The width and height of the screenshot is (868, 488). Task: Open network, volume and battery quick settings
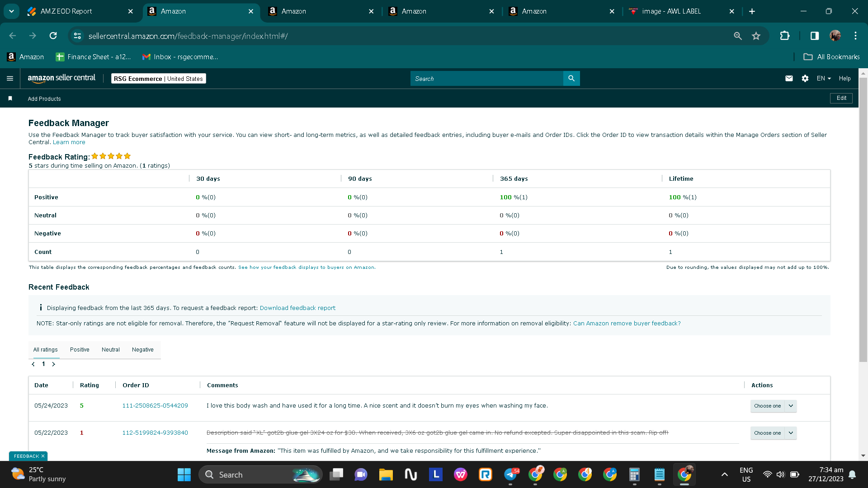(x=781, y=474)
